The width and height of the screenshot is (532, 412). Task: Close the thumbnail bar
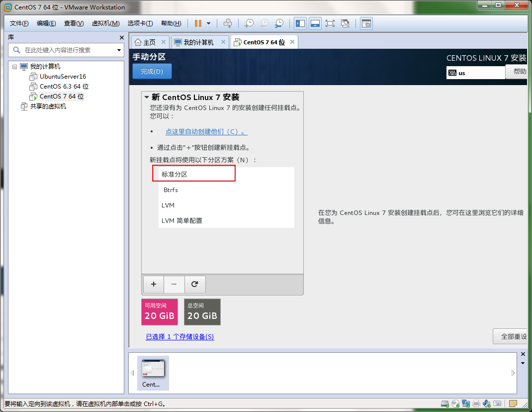point(523,354)
